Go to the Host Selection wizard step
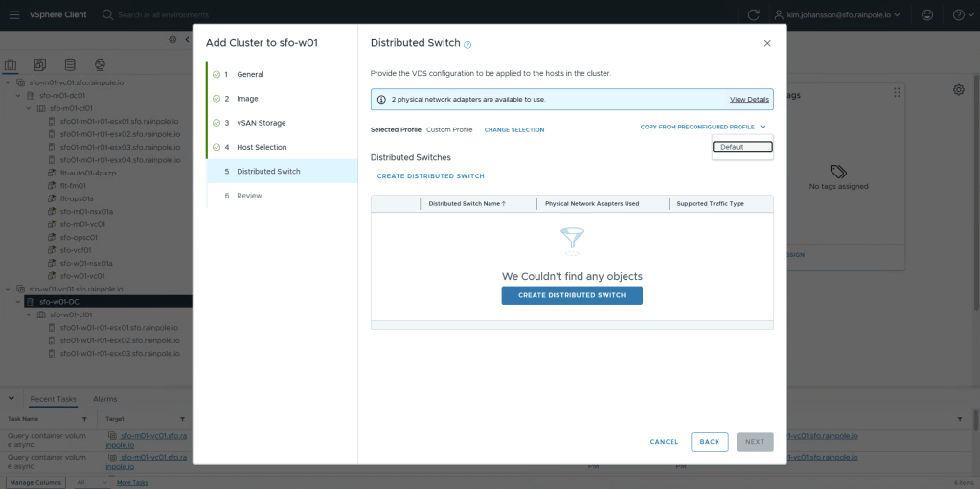The height and width of the screenshot is (489, 980). tap(262, 147)
